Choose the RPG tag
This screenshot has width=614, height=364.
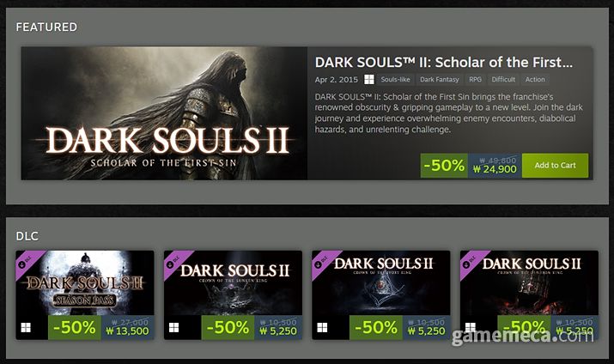click(x=475, y=79)
